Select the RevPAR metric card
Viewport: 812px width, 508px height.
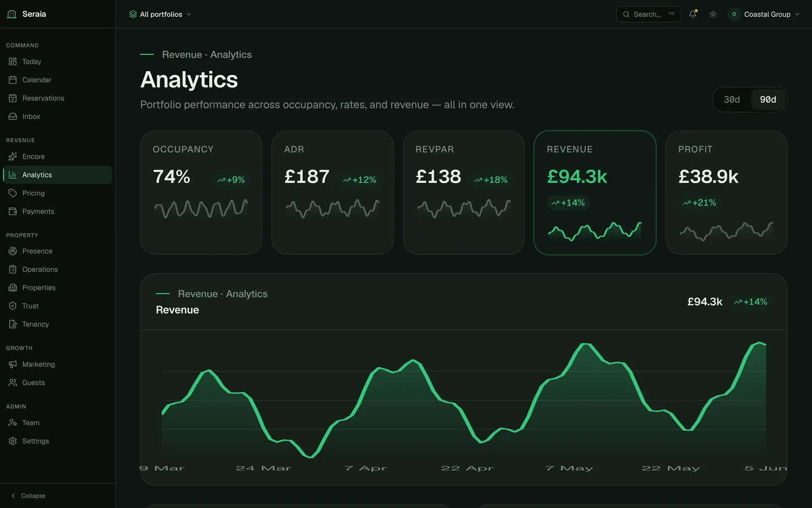464,193
